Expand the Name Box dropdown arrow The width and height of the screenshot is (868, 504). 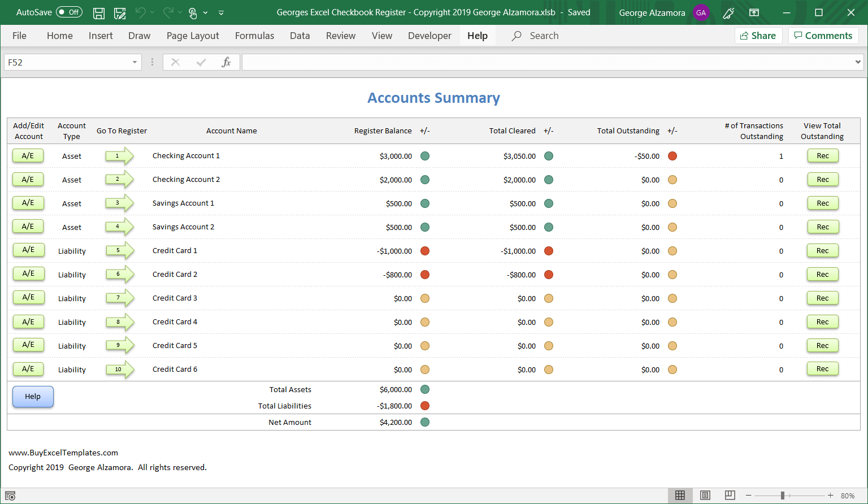[x=134, y=62]
